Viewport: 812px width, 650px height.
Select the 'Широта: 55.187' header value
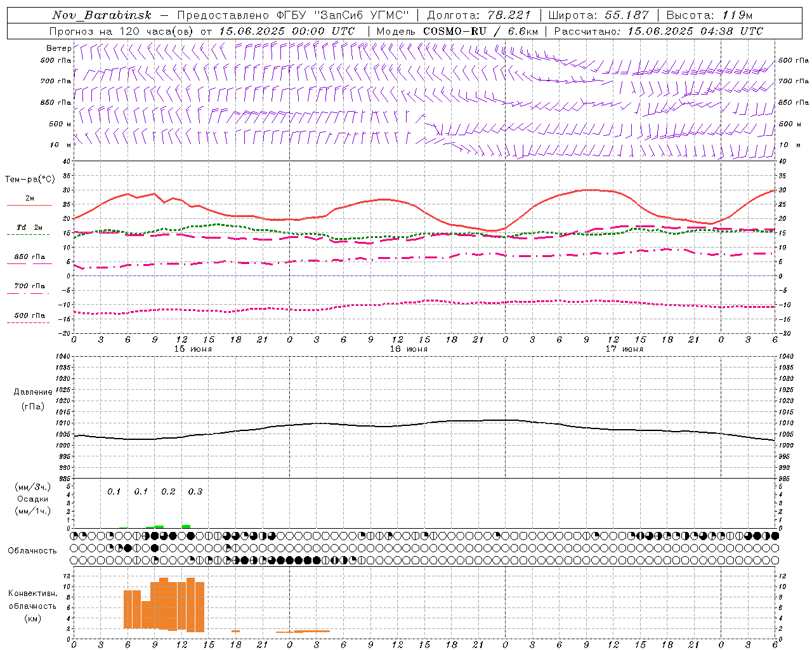point(598,15)
